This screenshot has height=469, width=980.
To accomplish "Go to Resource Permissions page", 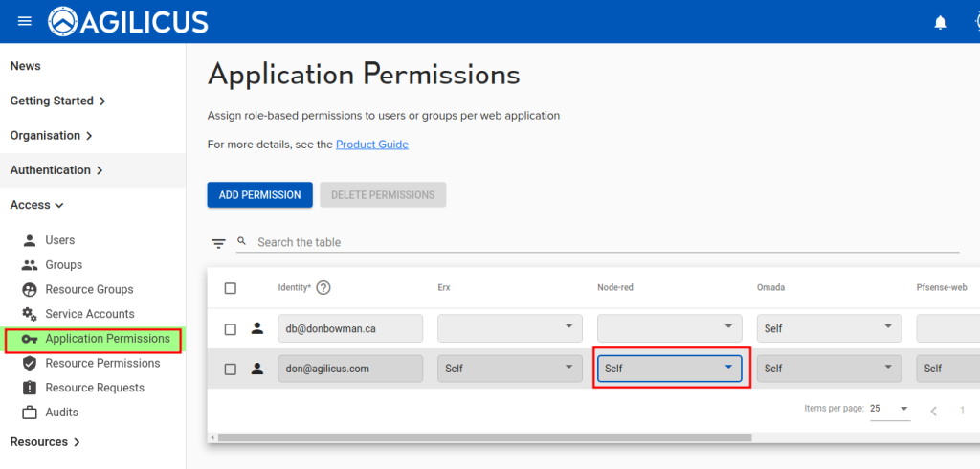I will [x=102, y=364].
